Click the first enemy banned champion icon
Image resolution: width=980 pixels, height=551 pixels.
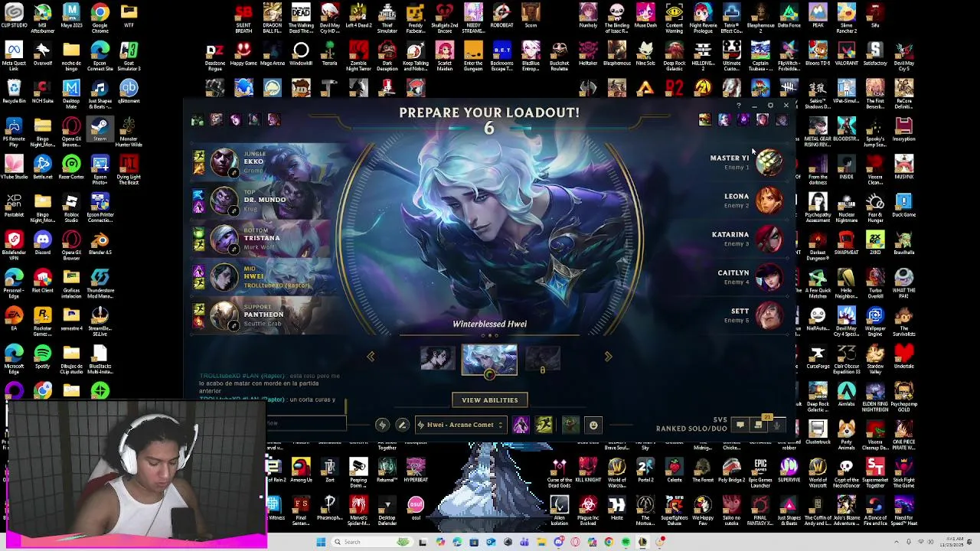704,120
